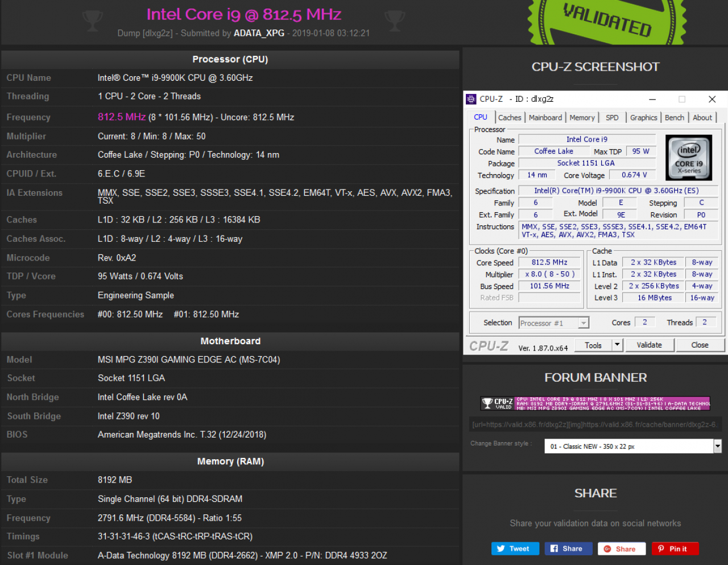
Task: Click the Single Channel DDR4-SDRAM type value
Action: tap(170, 499)
